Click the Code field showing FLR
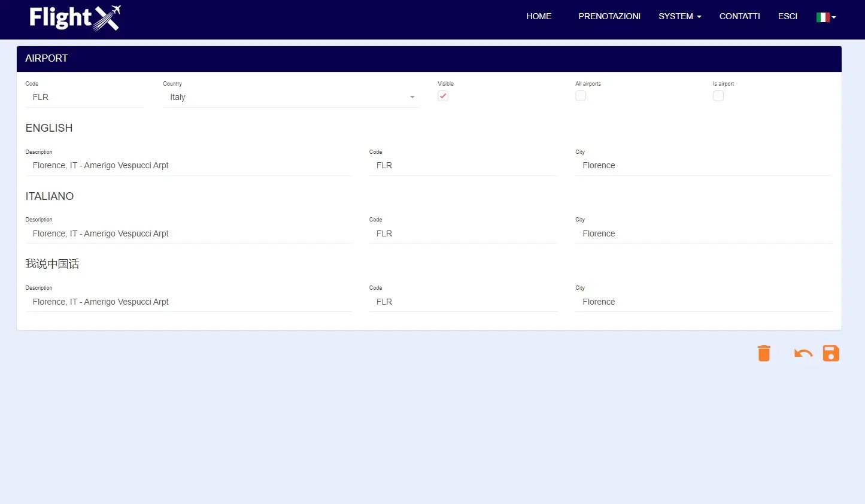865x504 pixels. tap(84, 97)
